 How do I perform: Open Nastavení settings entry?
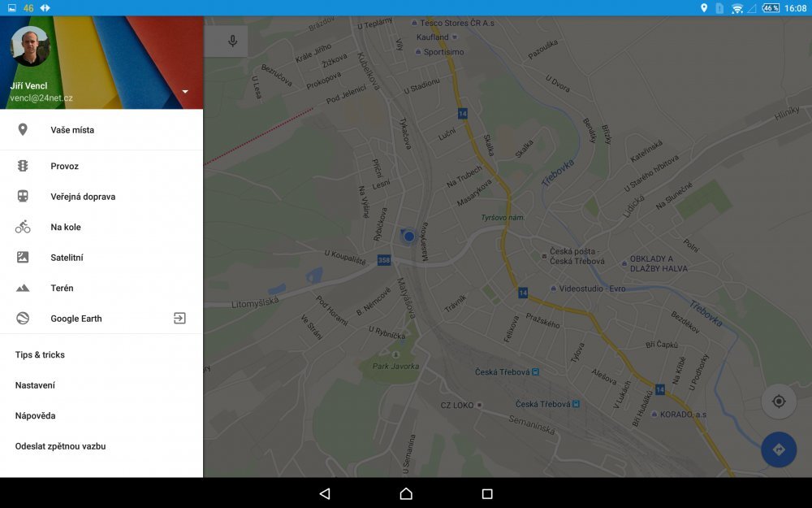35,384
